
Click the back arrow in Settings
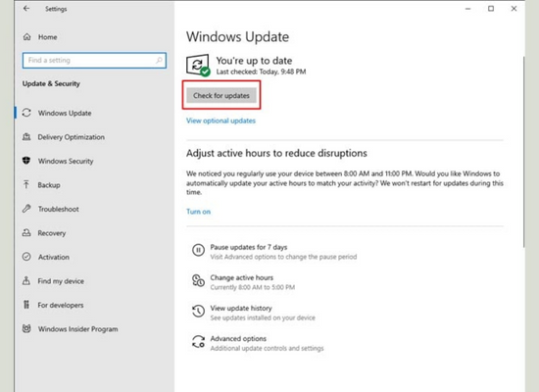tap(26, 9)
